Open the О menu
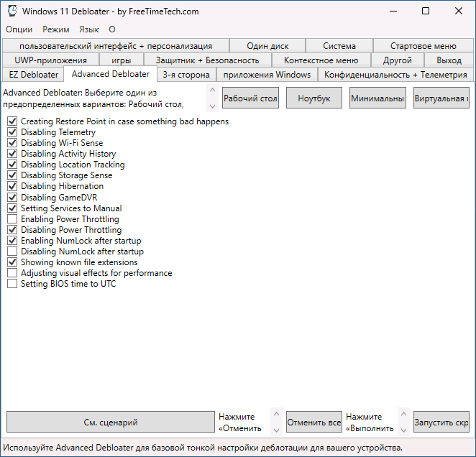 tap(112, 29)
